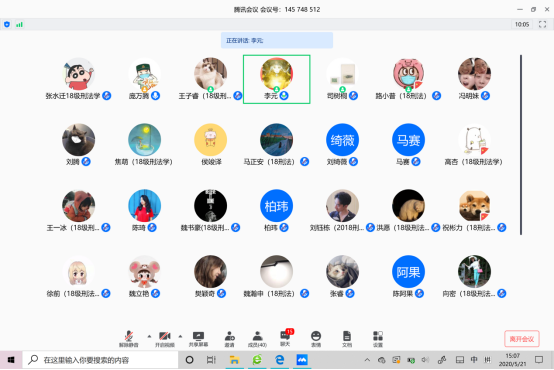Open the Chat panel with 15 unread
Viewport: 554px width, 370px height.
click(x=285, y=338)
